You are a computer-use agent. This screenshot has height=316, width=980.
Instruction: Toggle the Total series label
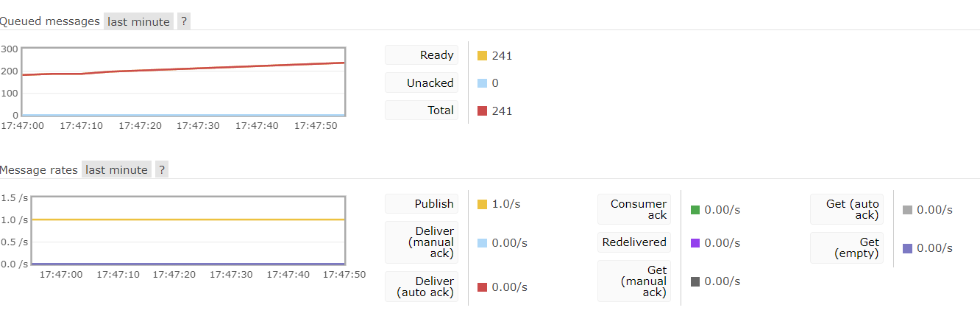(422, 111)
